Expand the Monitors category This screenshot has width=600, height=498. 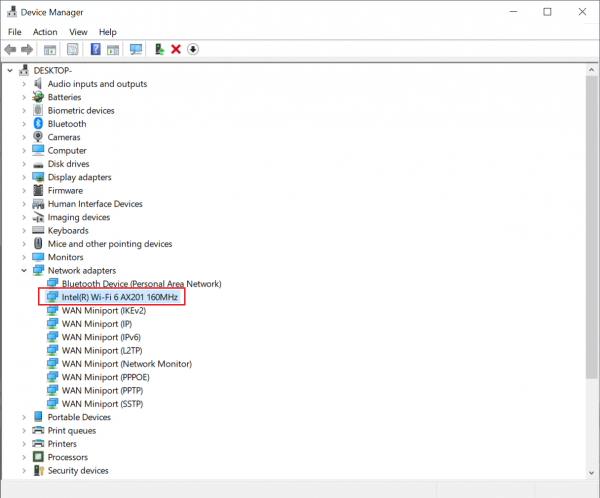point(24,257)
